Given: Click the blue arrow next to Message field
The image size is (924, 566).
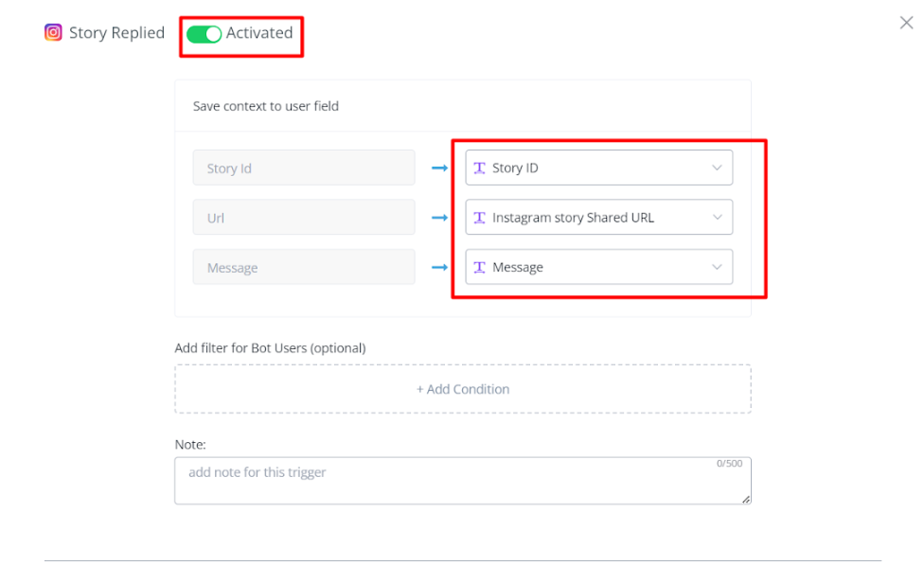Looking at the screenshot, I should (439, 268).
